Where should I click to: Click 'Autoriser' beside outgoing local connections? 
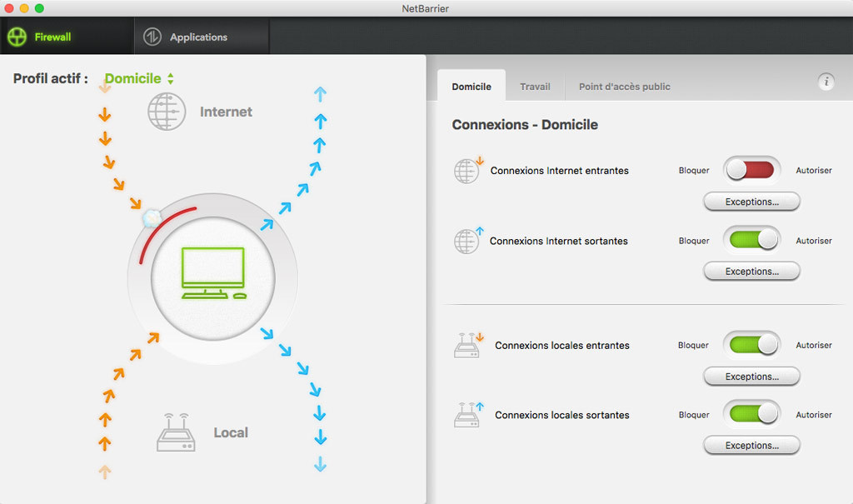(x=814, y=415)
